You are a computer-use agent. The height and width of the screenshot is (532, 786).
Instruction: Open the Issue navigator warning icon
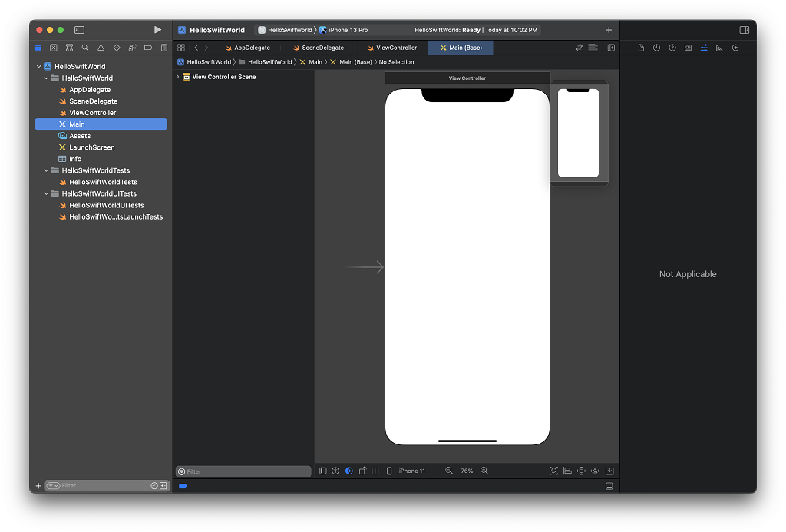[x=101, y=48]
